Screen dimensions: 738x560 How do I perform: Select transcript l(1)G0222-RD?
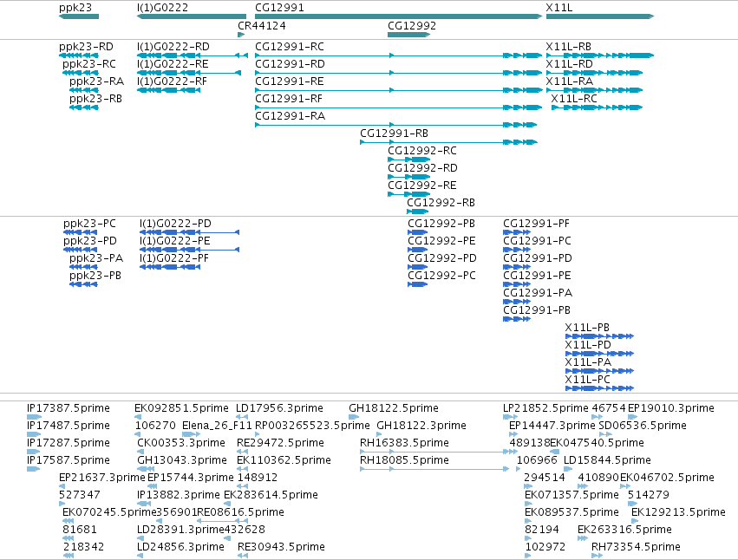point(173,47)
